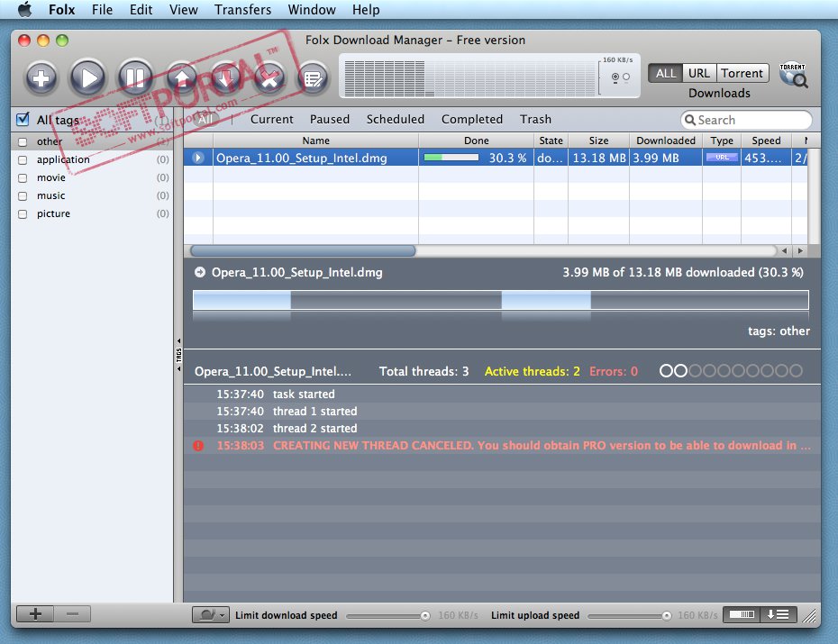Sort by the State column header
Viewport: 838px width, 644px height.
[551, 141]
